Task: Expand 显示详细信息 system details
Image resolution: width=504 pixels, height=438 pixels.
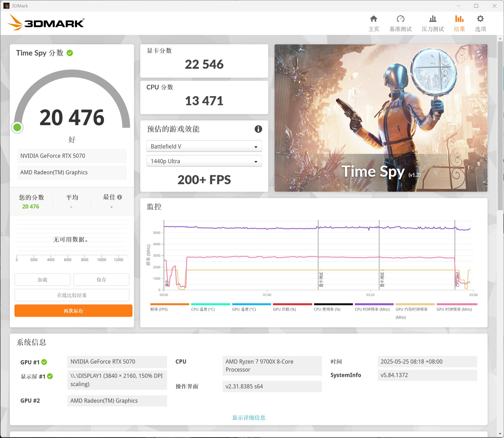Action: pos(248,418)
